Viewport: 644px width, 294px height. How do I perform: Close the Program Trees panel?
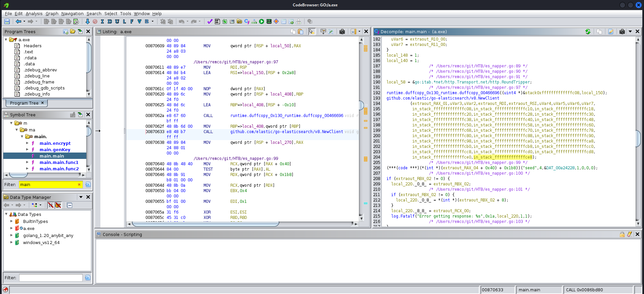coord(88,32)
